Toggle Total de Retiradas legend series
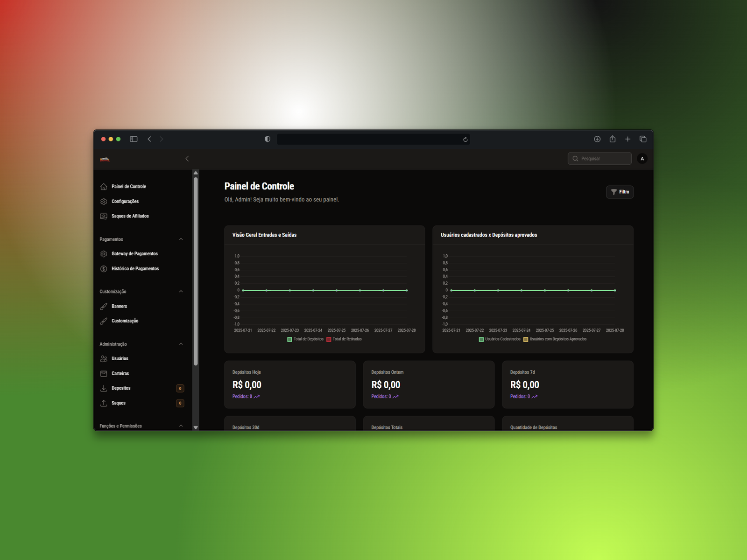747x560 pixels. coord(344,339)
